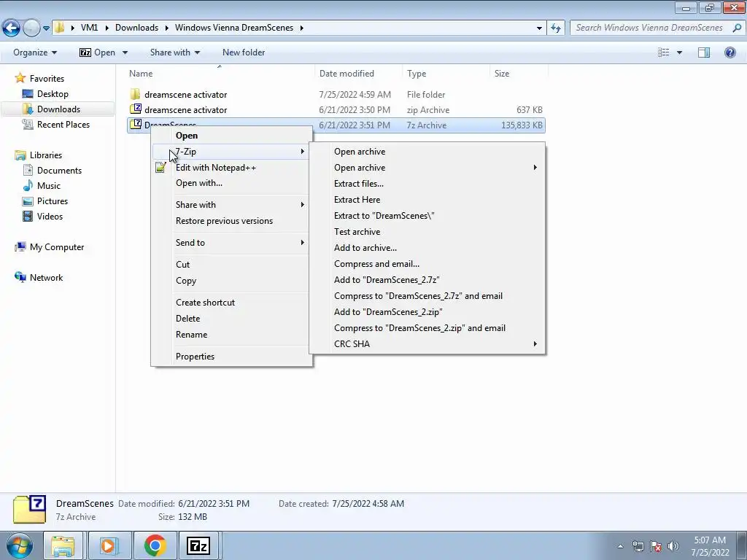Screen dimensions: 747x560
Task: Expand arrow after Windows Vienna DreamScenes
Action: click(x=301, y=28)
